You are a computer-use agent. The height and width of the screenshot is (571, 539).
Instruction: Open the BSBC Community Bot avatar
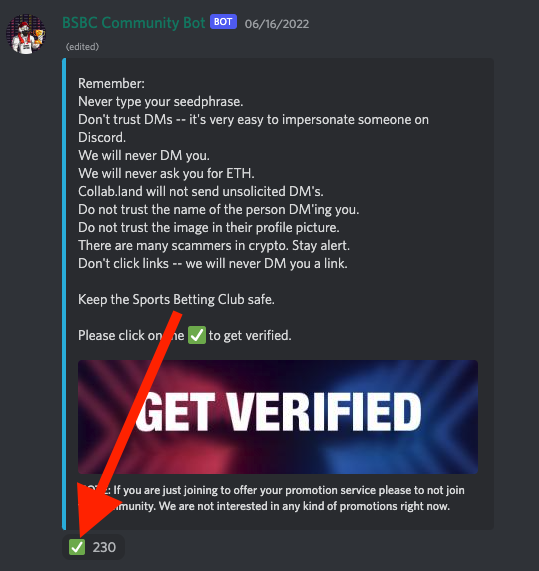coord(26,34)
